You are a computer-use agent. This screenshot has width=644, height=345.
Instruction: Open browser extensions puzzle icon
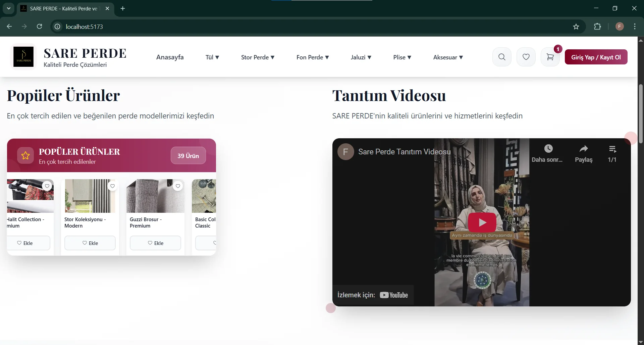click(x=597, y=27)
